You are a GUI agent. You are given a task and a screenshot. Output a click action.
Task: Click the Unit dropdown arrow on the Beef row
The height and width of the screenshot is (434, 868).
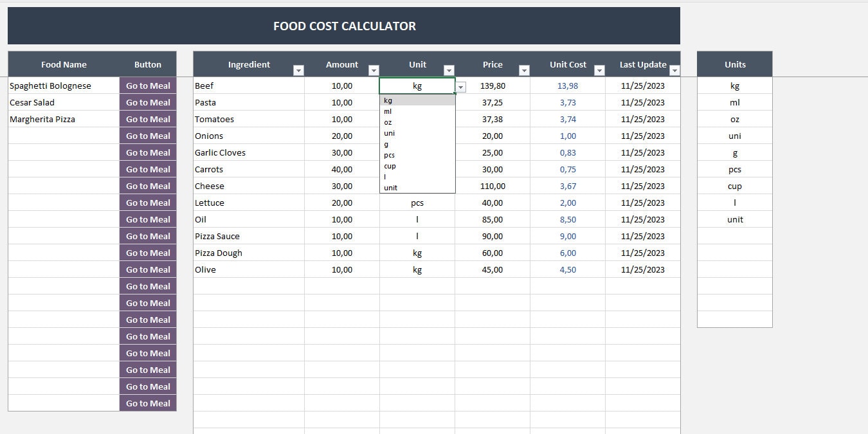(x=460, y=86)
